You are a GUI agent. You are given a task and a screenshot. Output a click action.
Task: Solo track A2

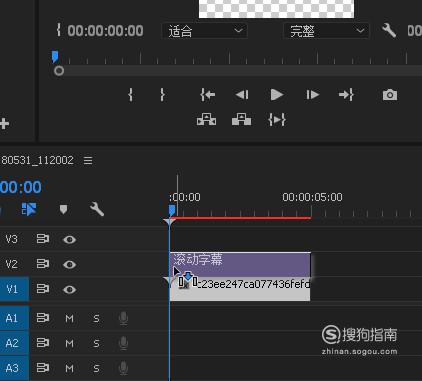coord(96,344)
